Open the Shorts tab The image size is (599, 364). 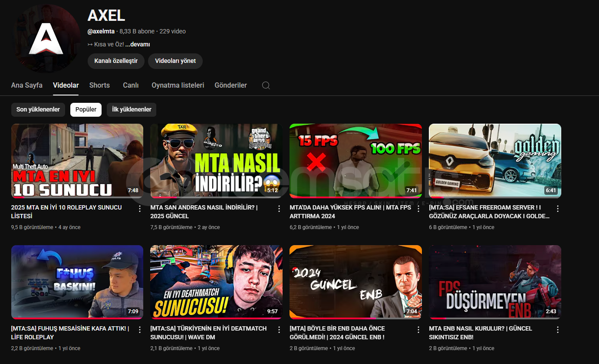pyautogui.click(x=99, y=85)
